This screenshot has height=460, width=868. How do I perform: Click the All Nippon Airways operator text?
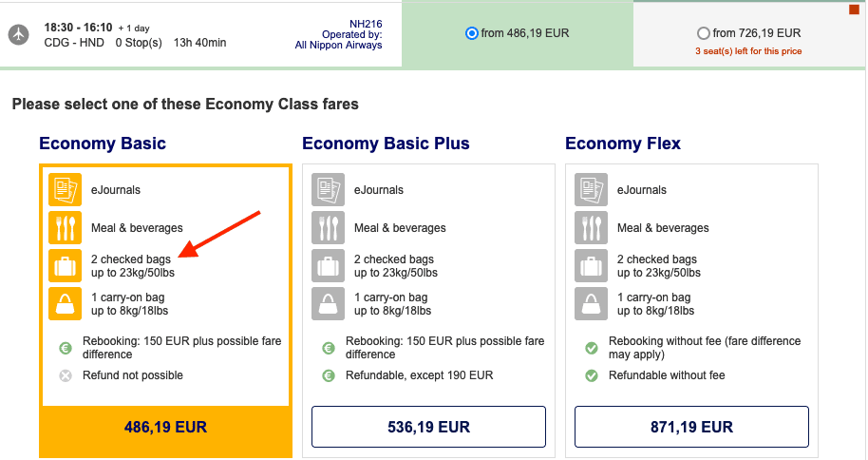(x=339, y=45)
